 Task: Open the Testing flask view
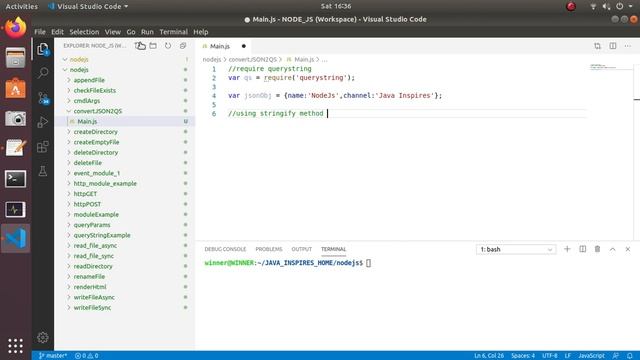pos(43,171)
